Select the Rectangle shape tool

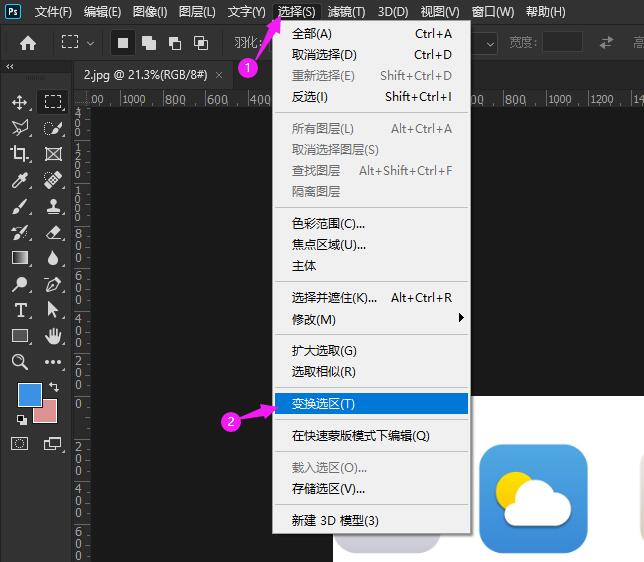tap(20, 336)
